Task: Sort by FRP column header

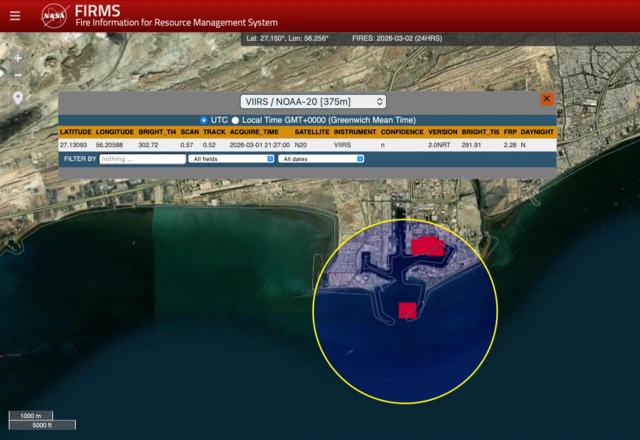Action: point(510,132)
